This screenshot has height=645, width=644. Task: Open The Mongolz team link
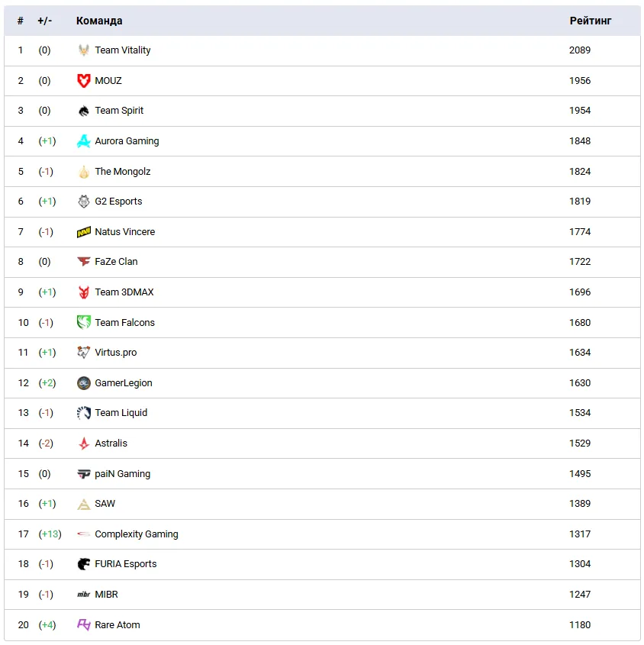pos(122,172)
